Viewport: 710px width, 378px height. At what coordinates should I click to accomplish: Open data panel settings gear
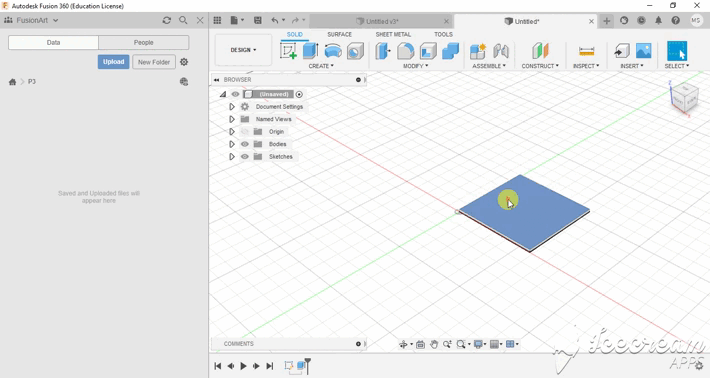[x=184, y=62]
